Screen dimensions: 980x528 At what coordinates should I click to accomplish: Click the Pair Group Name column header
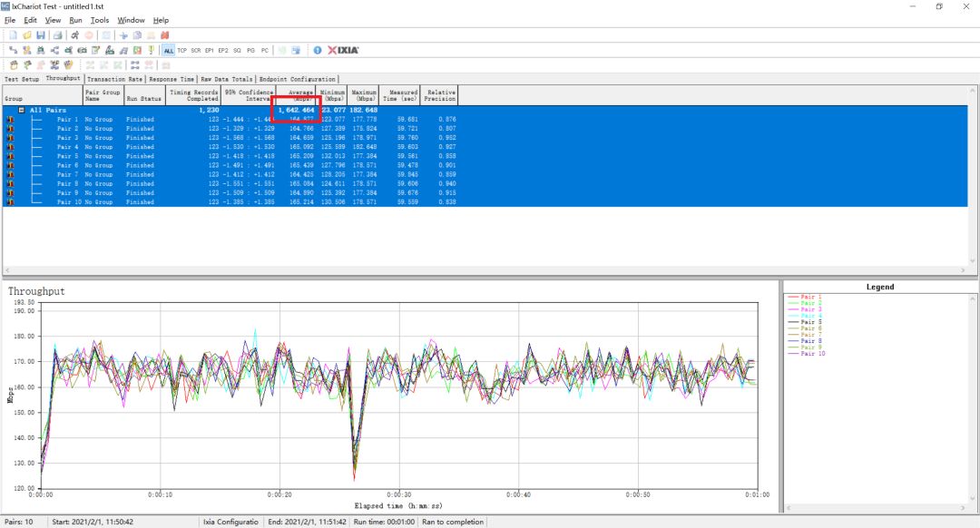click(x=103, y=95)
